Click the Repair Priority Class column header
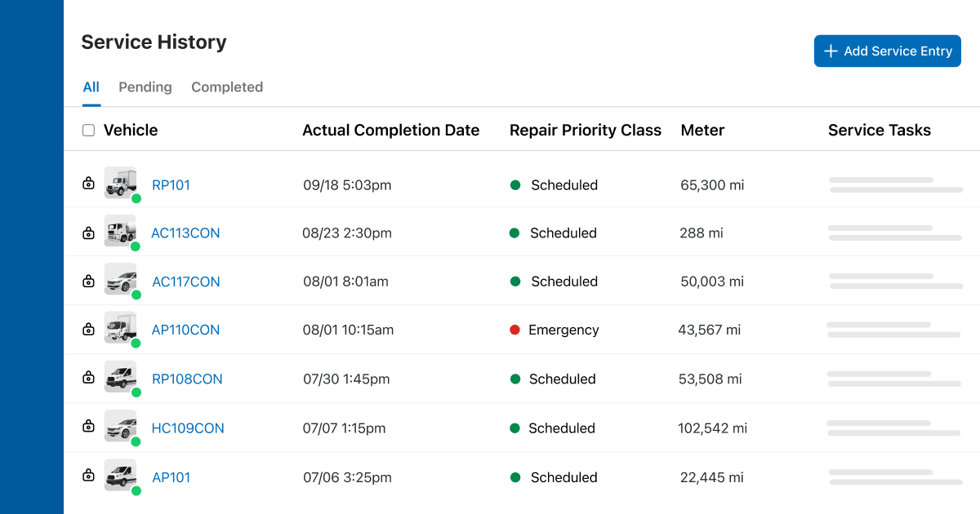The width and height of the screenshot is (980, 514). [x=585, y=131]
